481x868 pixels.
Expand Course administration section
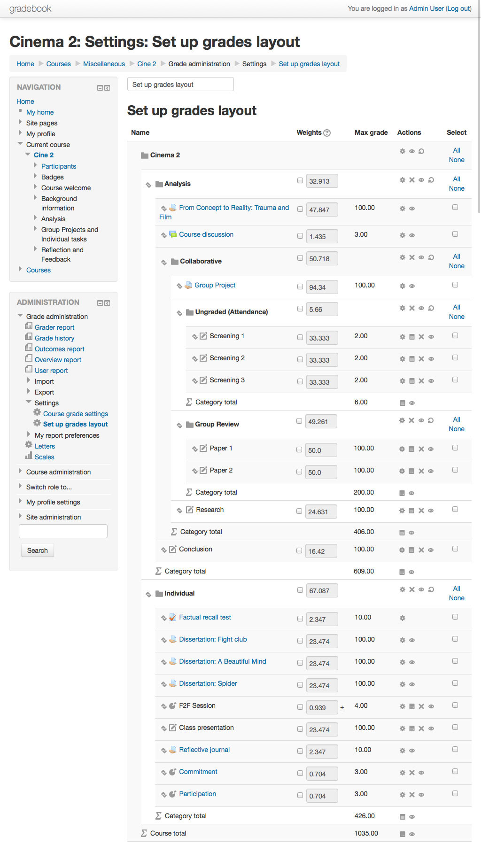[20, 471]
